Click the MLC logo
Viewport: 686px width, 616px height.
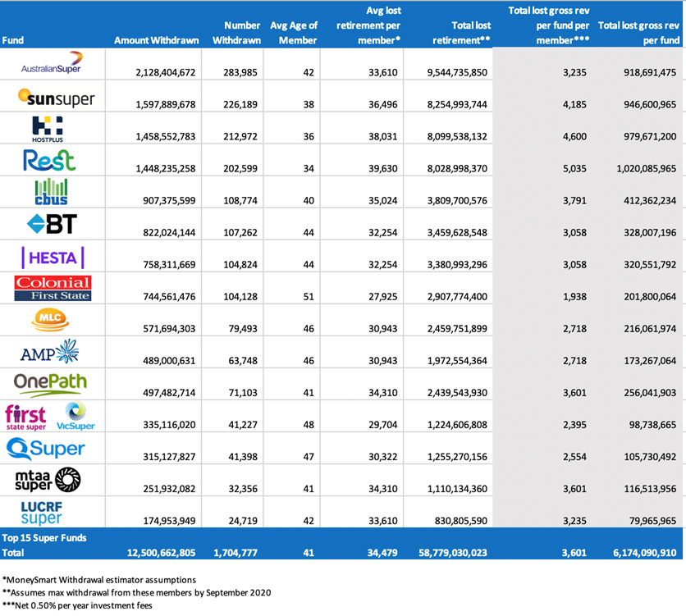point(50,320)
